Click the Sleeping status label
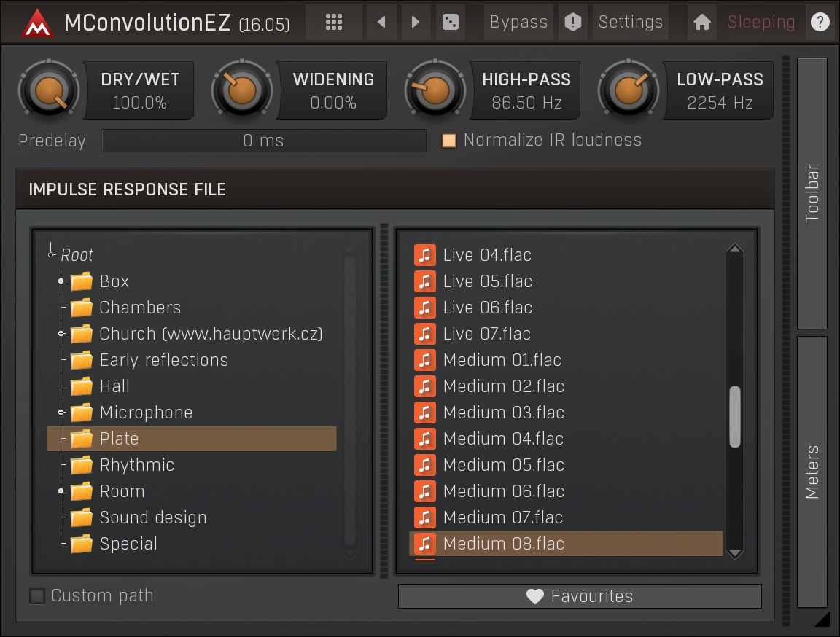 point(761,22)
